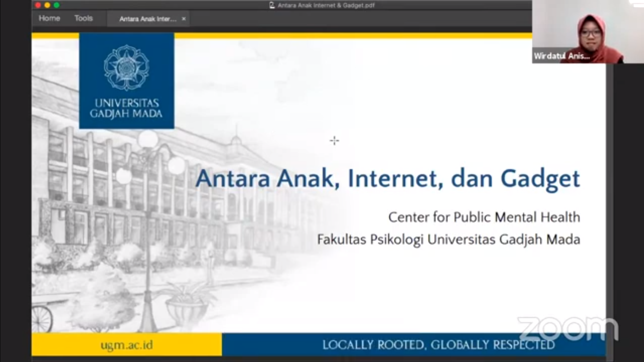Switch to the Tools tab
The width and height of the screenshot is (644, 362).
(x=83, y=18)
